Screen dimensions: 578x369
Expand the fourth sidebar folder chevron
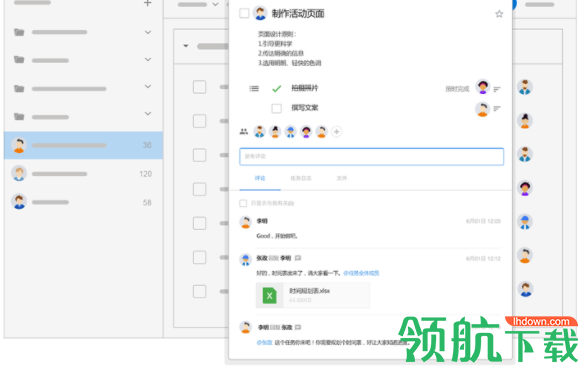coord(148,114)
